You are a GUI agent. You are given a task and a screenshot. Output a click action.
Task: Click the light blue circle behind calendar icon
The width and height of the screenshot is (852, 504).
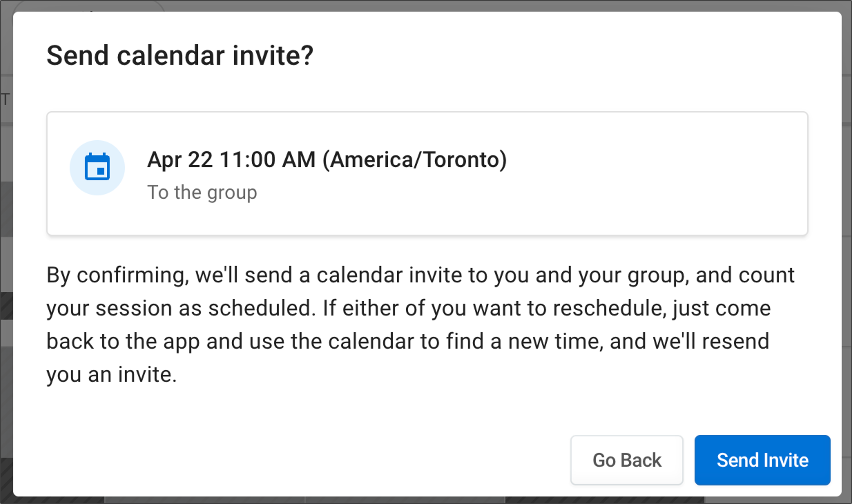click(97, 168)
